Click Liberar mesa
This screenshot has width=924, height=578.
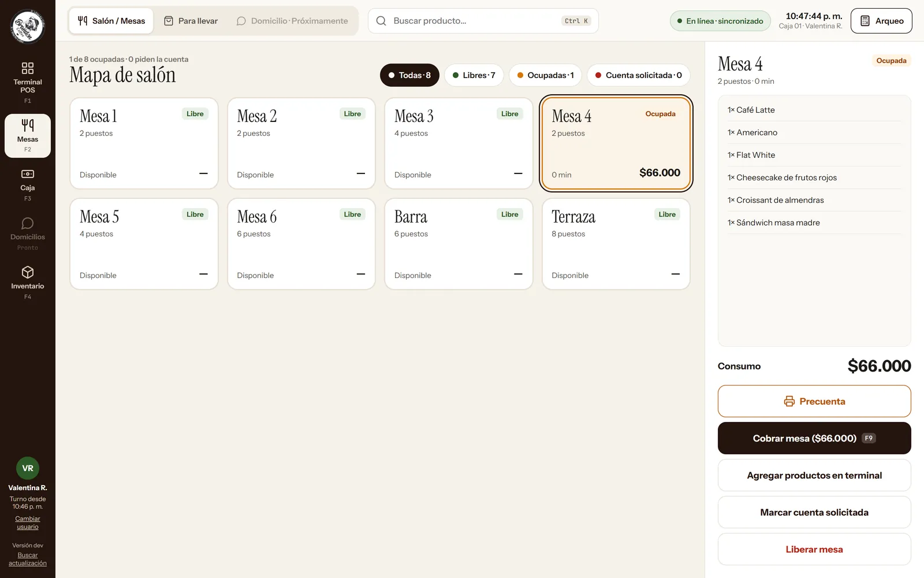coord(814,549)
